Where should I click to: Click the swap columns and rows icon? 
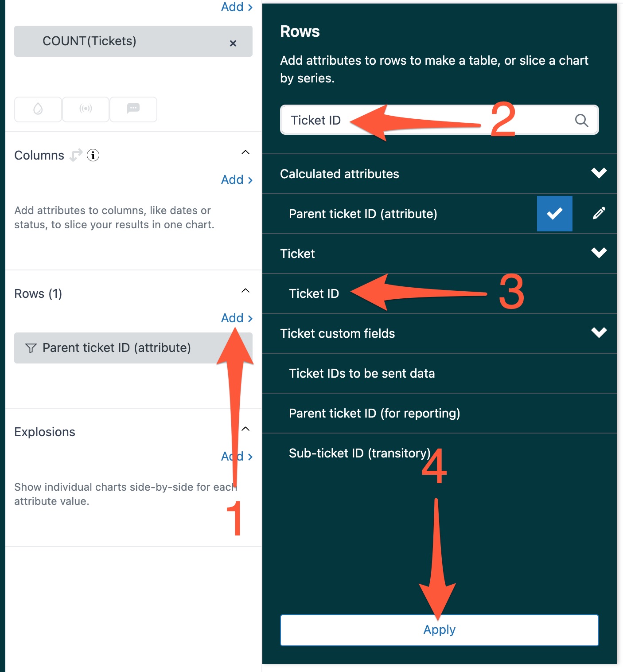pyautogui.click(x=76, y=155)
